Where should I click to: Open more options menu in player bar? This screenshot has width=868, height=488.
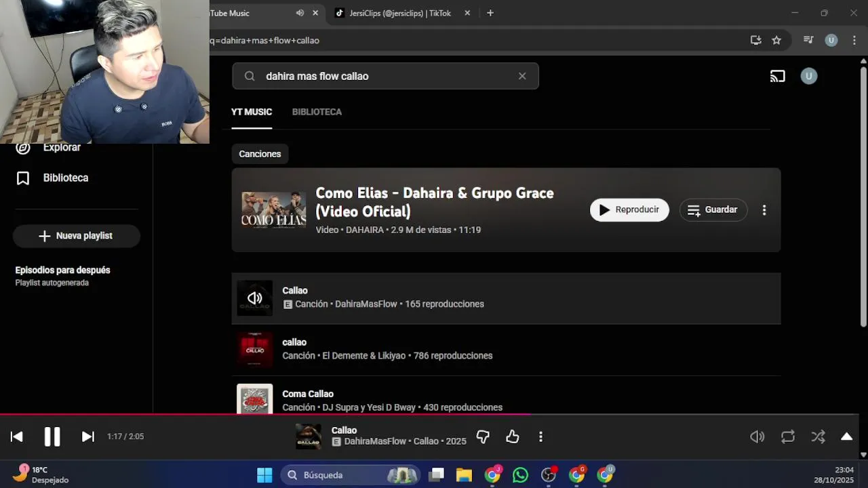[x=540, y=437]
